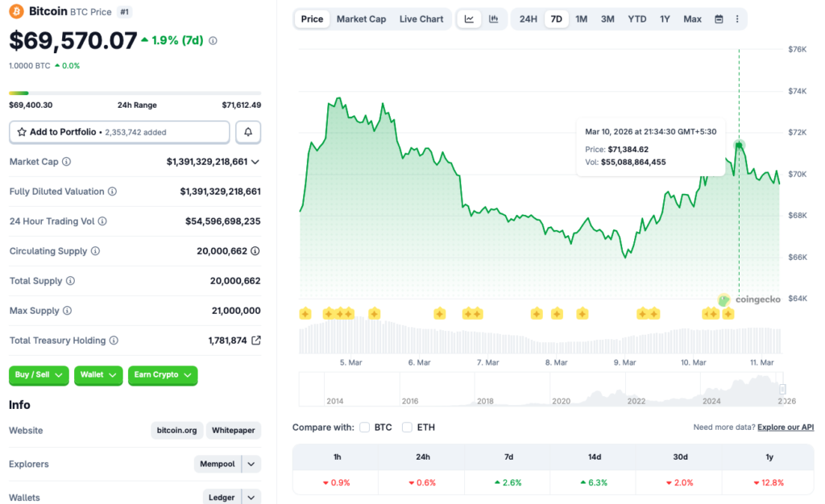Open the Market Cap info icon
825x504 pixels.
(x=66, y=161)
